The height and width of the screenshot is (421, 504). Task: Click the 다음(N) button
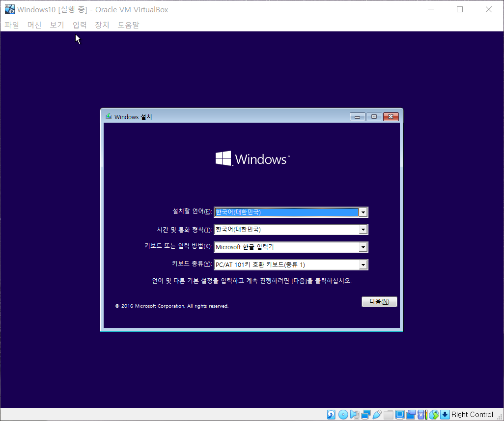[379, 302]
